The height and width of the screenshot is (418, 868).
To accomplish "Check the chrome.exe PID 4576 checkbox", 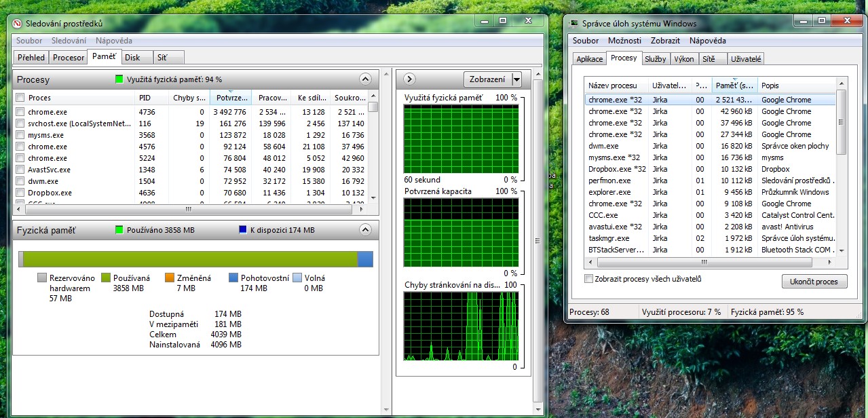I will pos(20,147).
